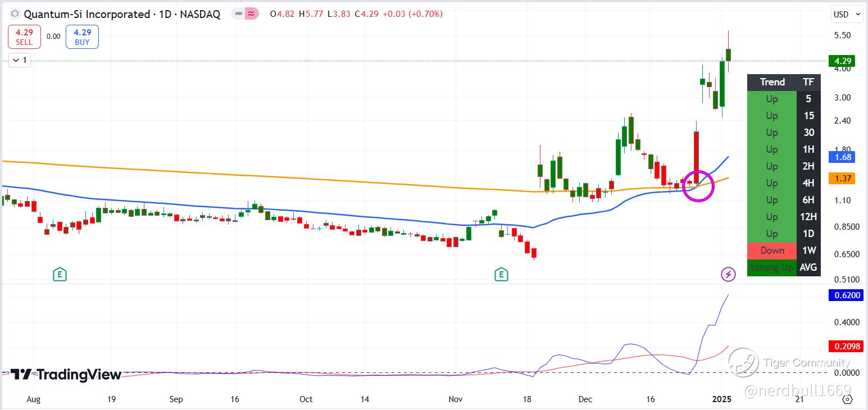Image resolution: width=868 pixels, height=410 pixels.
Task: Click the Nov label on time axis
Action: pyautogui.click(x=456, y=399)
